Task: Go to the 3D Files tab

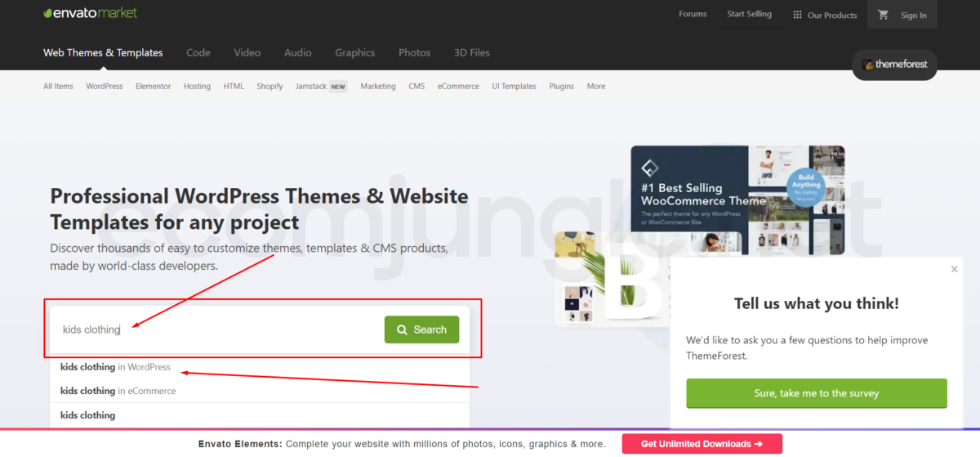Action: click(x=471, y=52)
